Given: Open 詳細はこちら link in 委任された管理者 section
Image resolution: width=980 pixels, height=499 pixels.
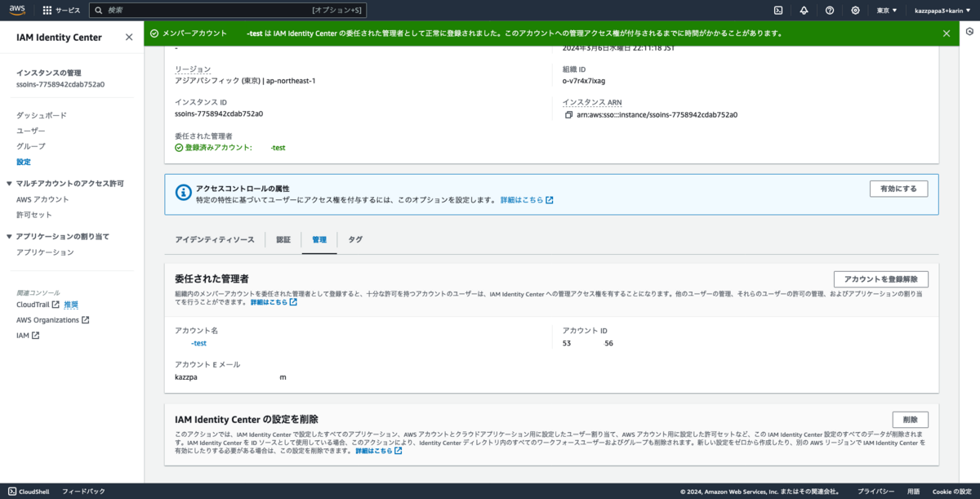Looking at the screenshot, I should click(x=274, y=302).
